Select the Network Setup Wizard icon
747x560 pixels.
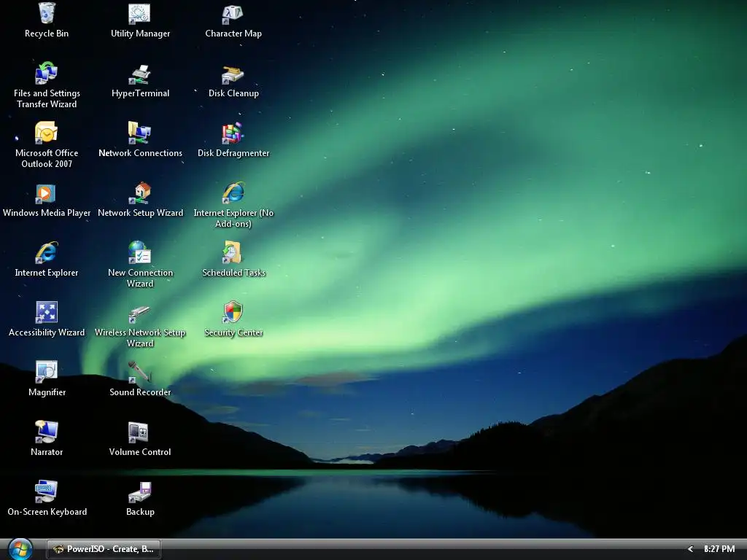coord(139,192)
